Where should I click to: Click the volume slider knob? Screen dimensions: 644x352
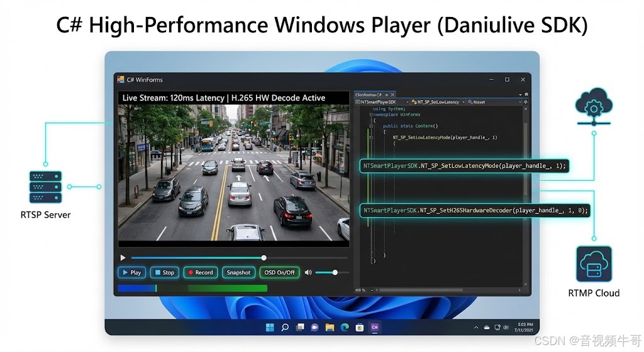(335, 272)
